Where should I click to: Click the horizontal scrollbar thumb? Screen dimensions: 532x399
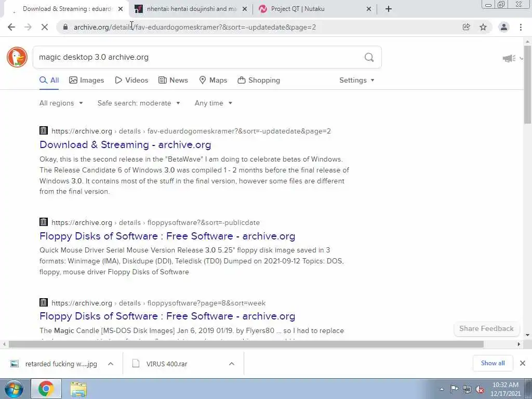point(246,344)
